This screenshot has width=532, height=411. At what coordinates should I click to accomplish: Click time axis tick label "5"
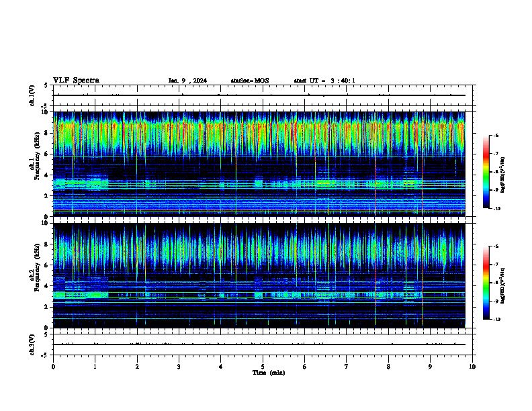(263, 367)
